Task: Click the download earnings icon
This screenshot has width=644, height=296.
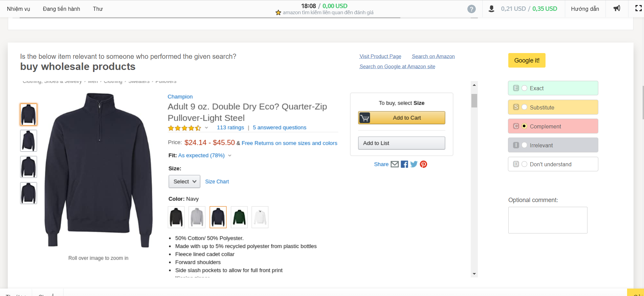Action: click(491, 9)
